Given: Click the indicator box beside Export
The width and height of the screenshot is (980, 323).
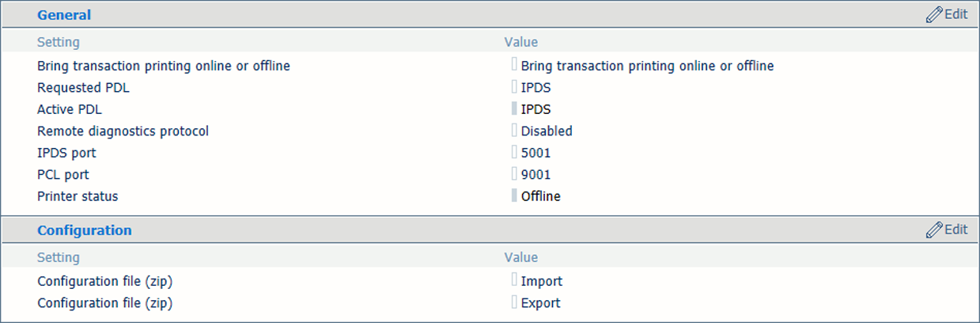Looking at the screenshot, I should point(514,302).
